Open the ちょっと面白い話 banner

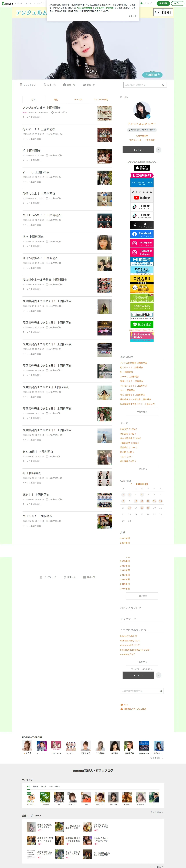(142, 288)
